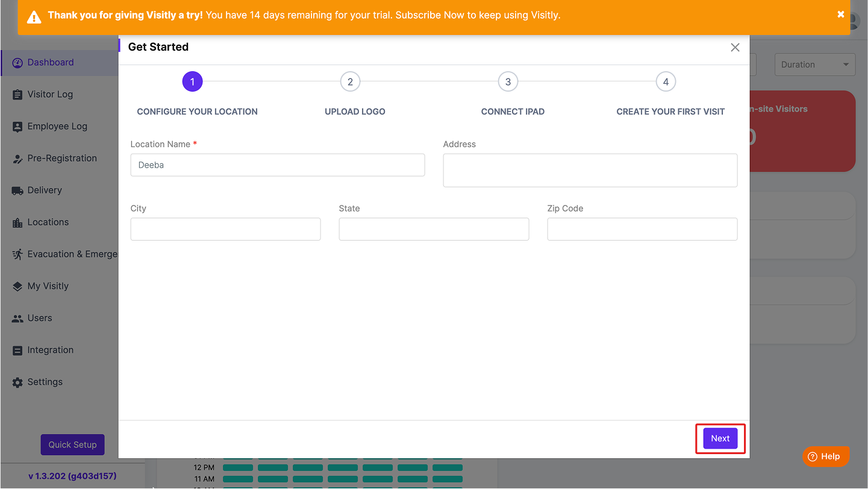Open the Duration dropdown

(x=814, y=65)
